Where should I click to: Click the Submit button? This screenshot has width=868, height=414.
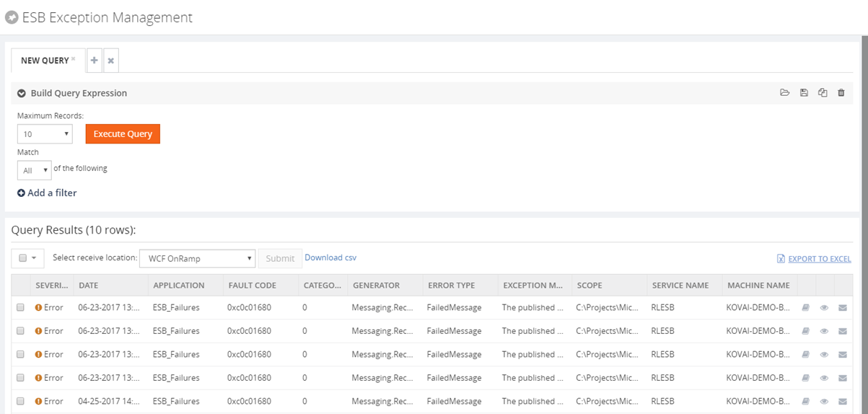click(x=280, y=258)
